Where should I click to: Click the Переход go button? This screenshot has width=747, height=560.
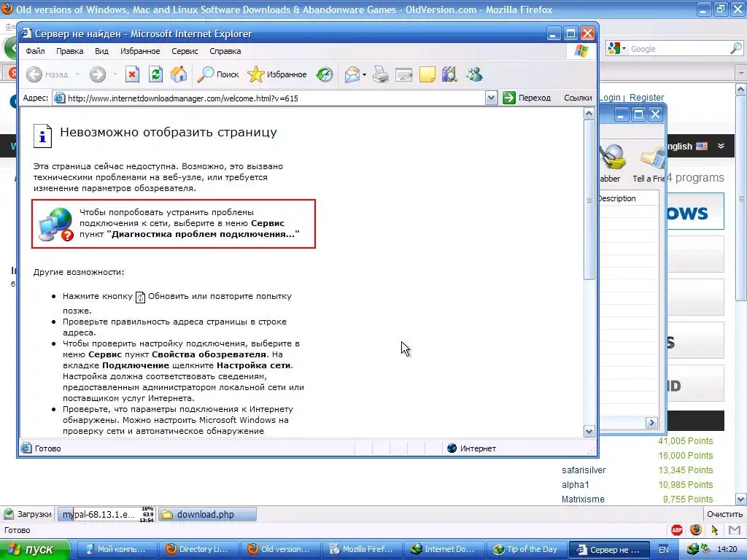(527, 98)
